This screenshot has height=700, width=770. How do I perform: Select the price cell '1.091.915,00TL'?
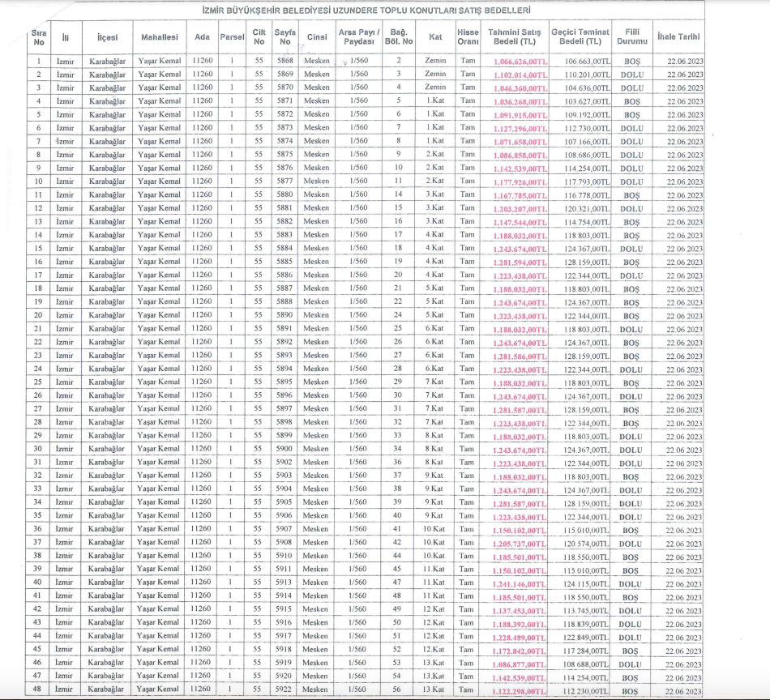pyautogui.click(x=520, y=115)
